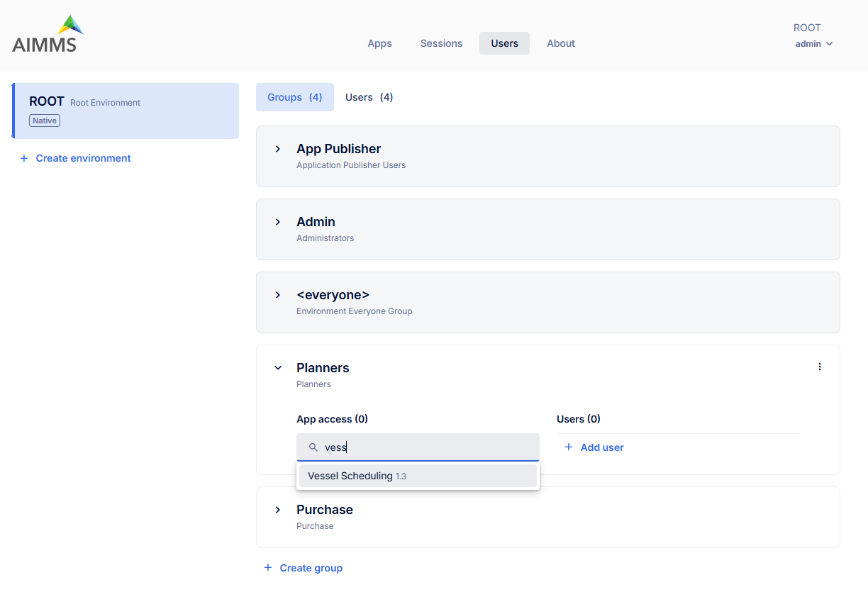Expand the Admin group chevron
The height and width of the screenshot is (597, 868).
278,222
